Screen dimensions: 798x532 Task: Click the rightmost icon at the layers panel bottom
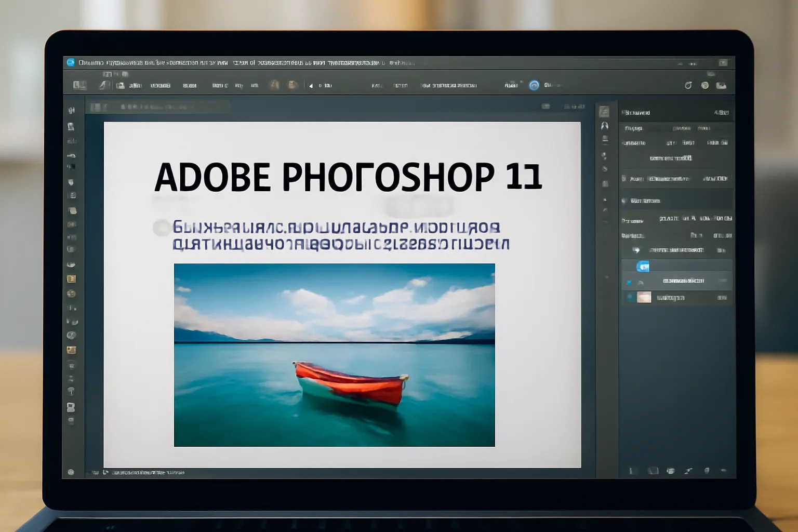pyautogui.click(x=723, y=471)
